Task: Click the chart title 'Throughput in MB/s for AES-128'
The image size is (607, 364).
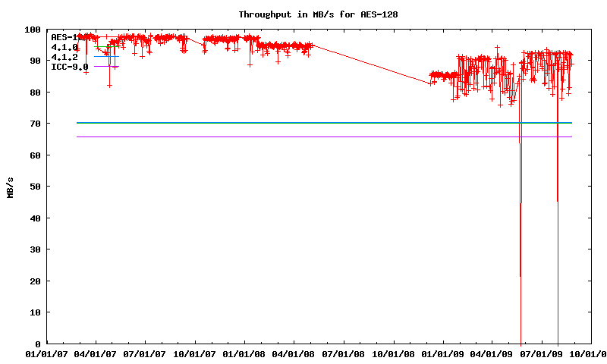Action: tap(318, 14)
